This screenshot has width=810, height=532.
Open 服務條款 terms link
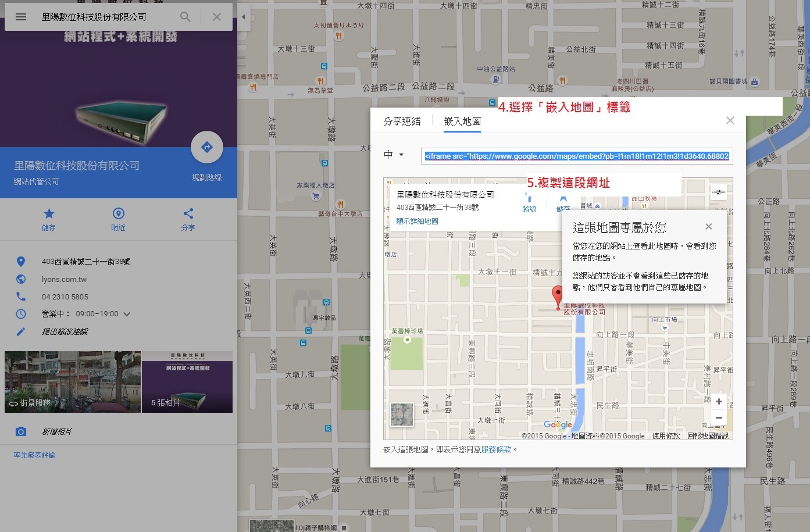496,449
